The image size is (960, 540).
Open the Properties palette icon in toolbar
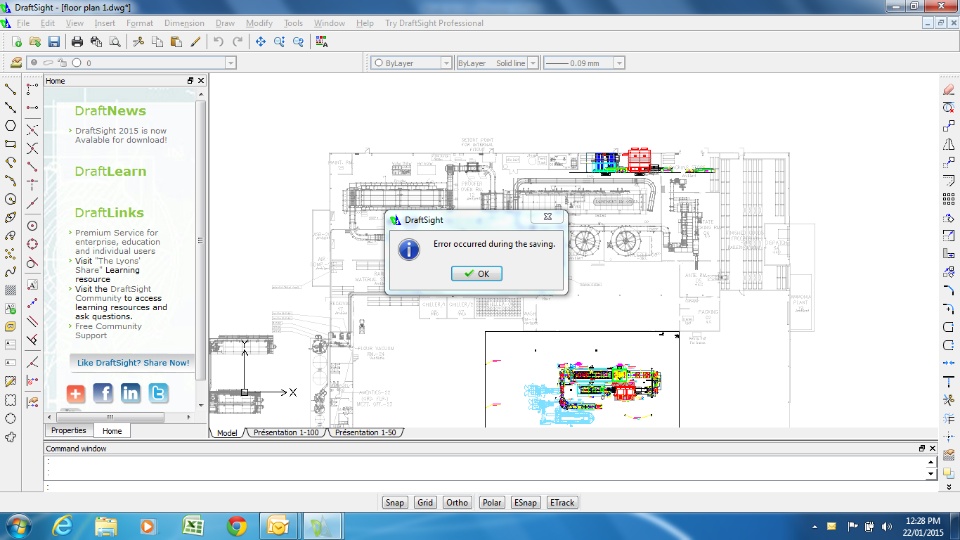(x=321, y=42)
